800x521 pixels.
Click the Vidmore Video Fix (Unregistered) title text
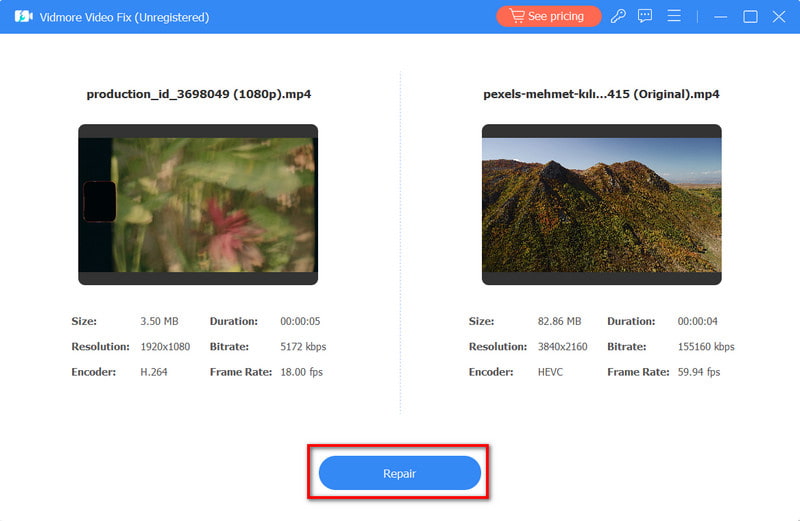point(125,17)
